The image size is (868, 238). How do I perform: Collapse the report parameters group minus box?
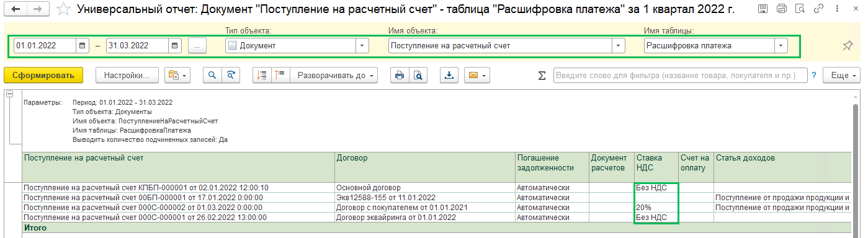tap(9, 94)
